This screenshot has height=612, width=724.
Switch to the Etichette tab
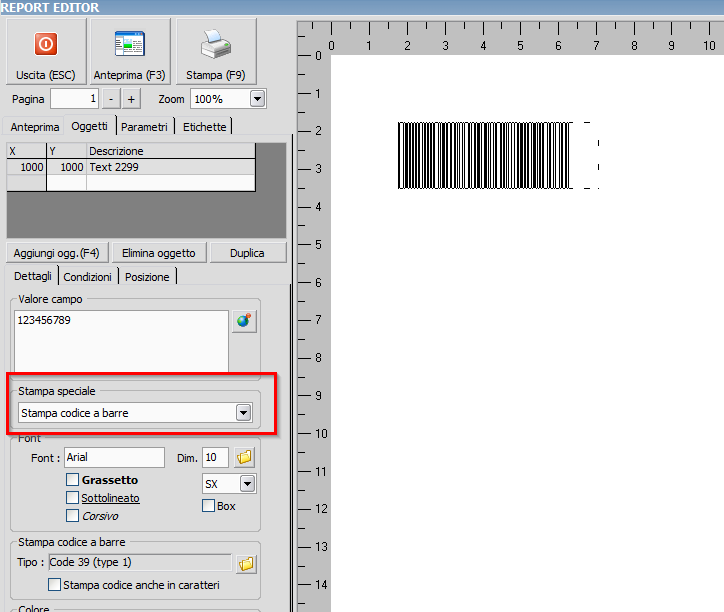click(x=205, y=127)
